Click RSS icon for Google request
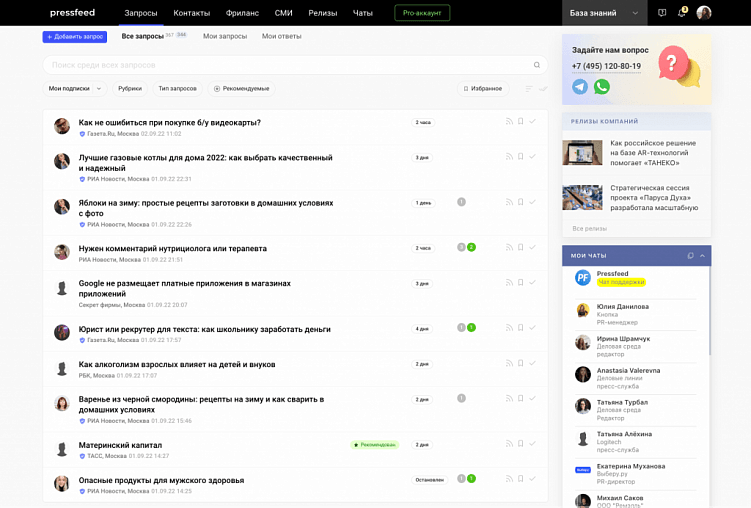The width and height of the screenshot is (751, 508). tap(509, 282)
